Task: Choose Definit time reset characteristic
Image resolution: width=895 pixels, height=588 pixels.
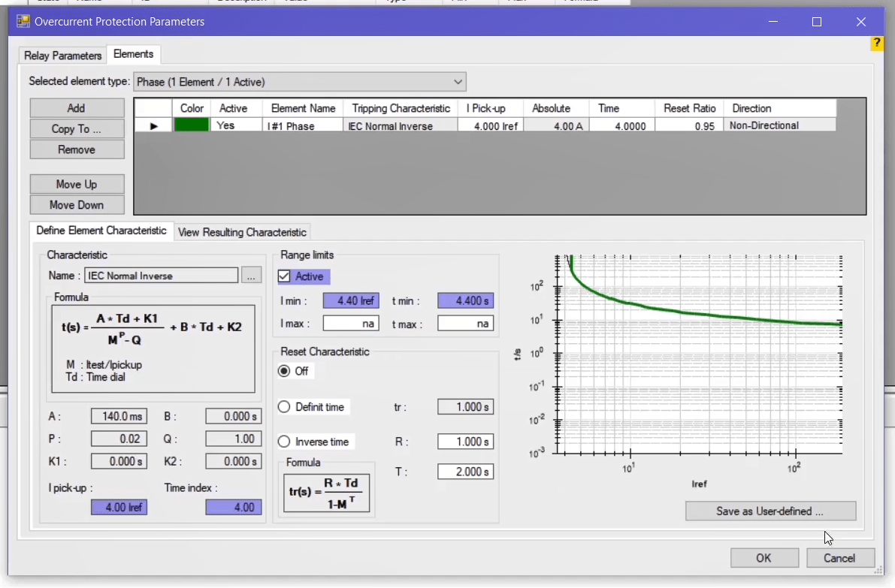Action: pyautogui.click(x=284, y=407)
